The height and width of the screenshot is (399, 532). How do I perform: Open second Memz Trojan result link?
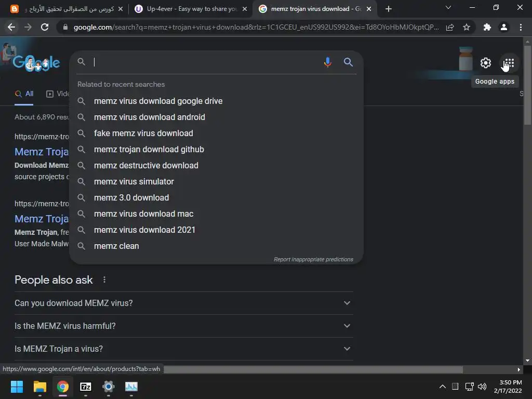pyautogui.click(x=42, y=219)
